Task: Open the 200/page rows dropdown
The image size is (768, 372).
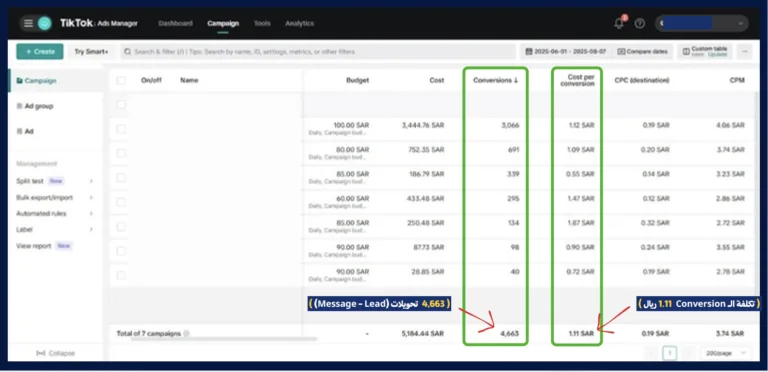Action: (726, 353)
